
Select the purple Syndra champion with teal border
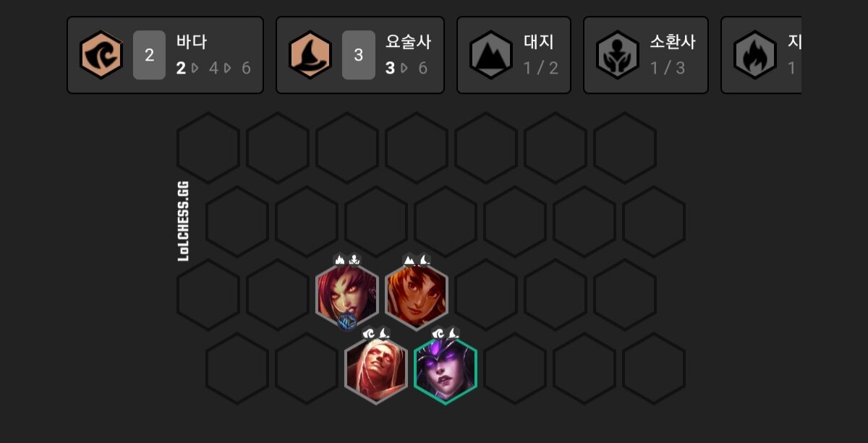[x=446, y=369]
